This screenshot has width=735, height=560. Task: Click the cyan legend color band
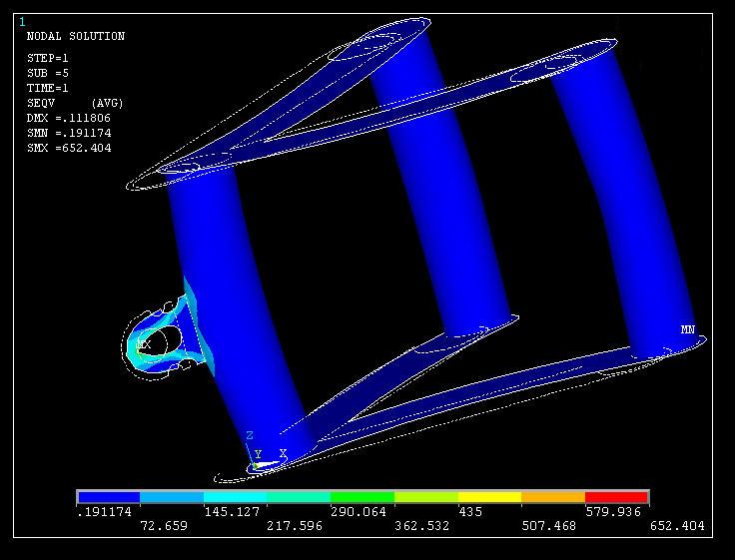[236, 497]
